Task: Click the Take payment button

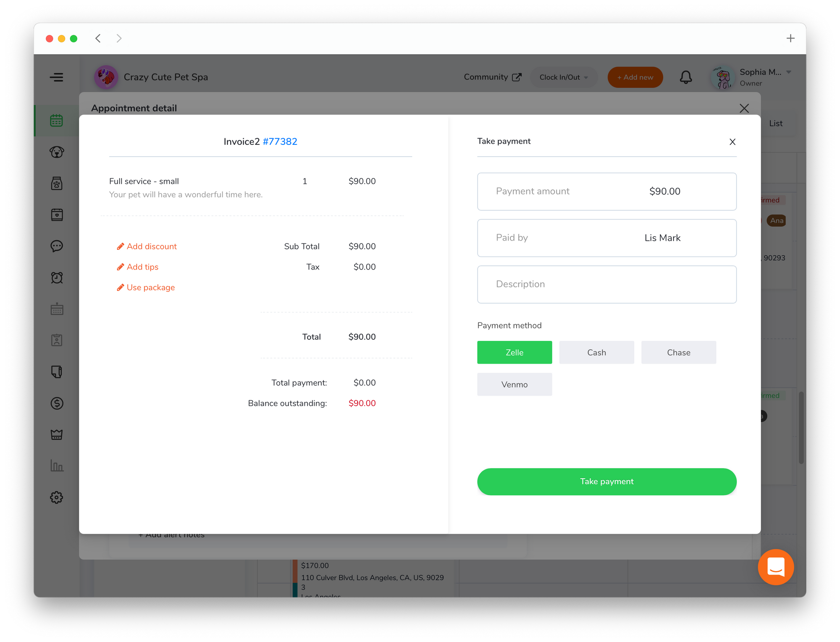Action: pos(606,481)
